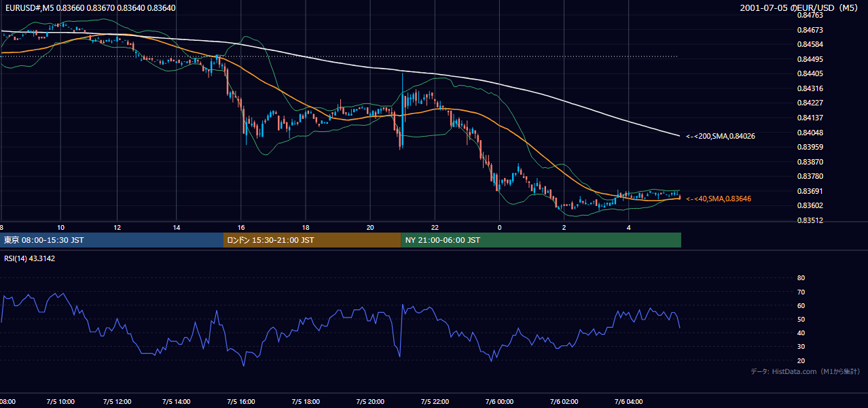Select the 200 SMA value label 0.84026
The height and width of the screenshot is (408, 868).
tap(721, 136)
